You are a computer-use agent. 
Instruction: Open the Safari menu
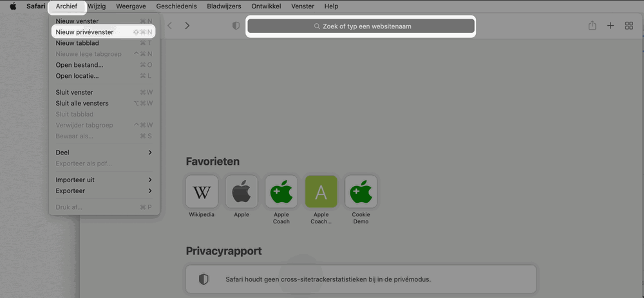tap(35, 6)
